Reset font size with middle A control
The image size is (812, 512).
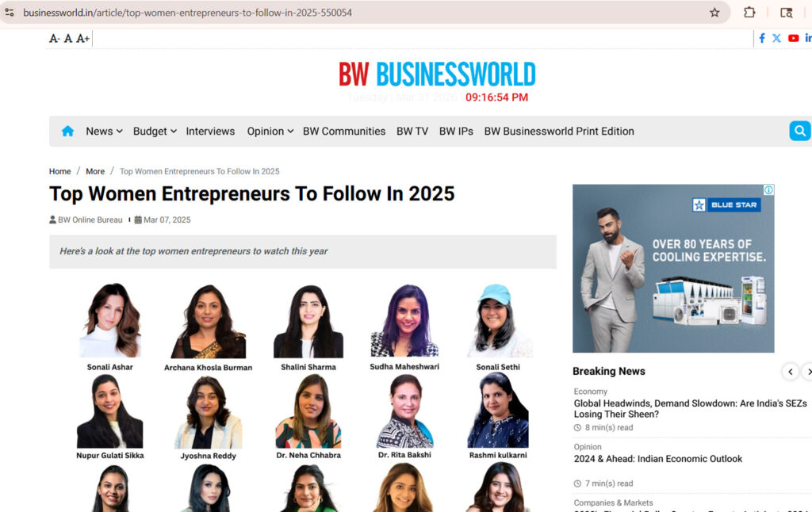point(68,38)
